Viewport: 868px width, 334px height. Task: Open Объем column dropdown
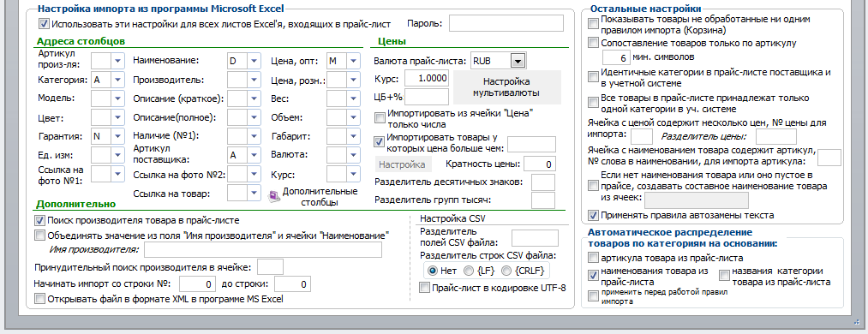[x=353, y=118]
